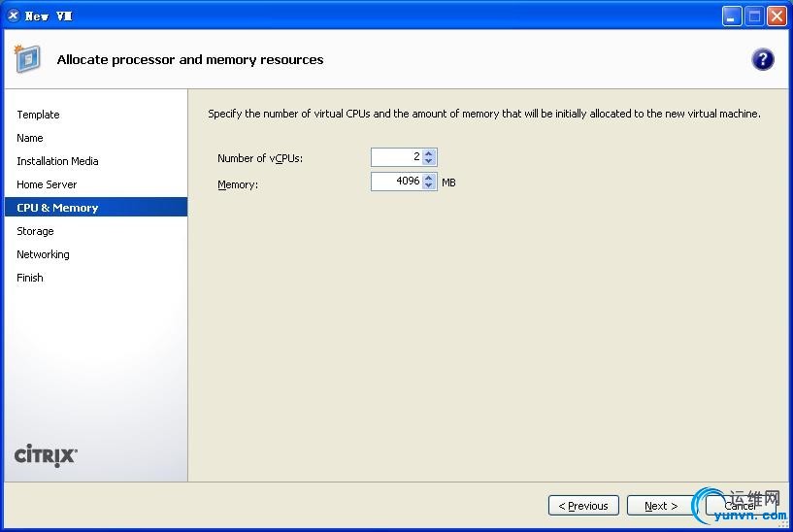Click the Allocate processor and memory resources heading
Image resolution: width=793 pixels, height=532 pixels.
tap(190, 59)
